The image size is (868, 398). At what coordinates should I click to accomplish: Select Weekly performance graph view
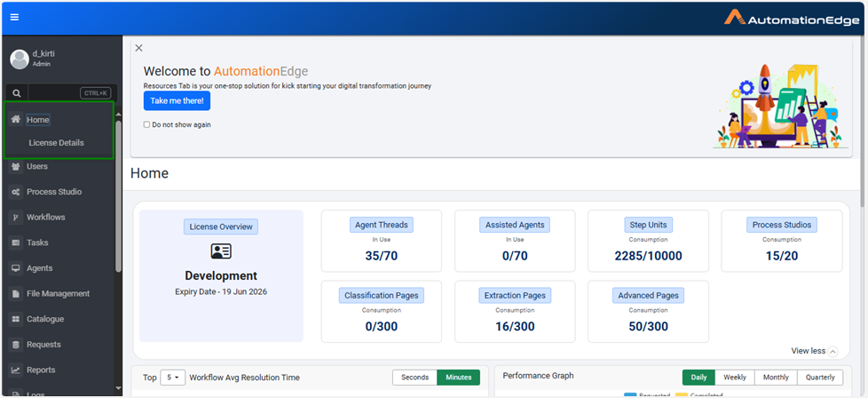click(x=735, y=378)
